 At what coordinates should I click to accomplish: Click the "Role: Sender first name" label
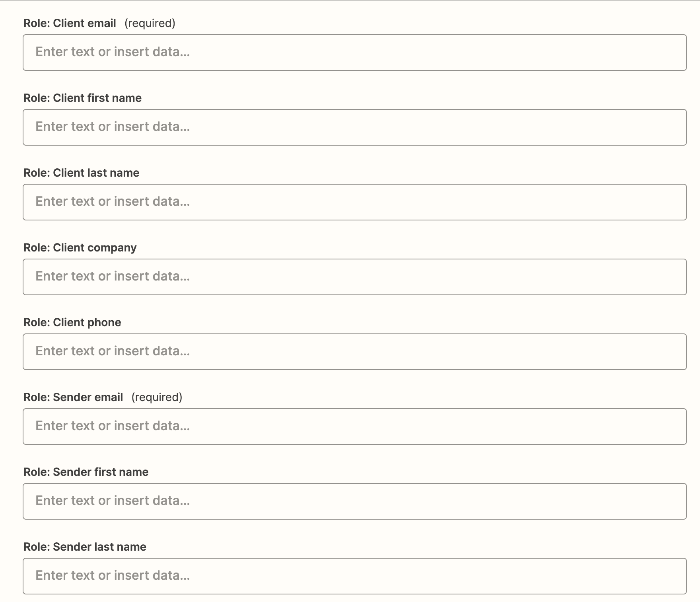click(86, 472)
